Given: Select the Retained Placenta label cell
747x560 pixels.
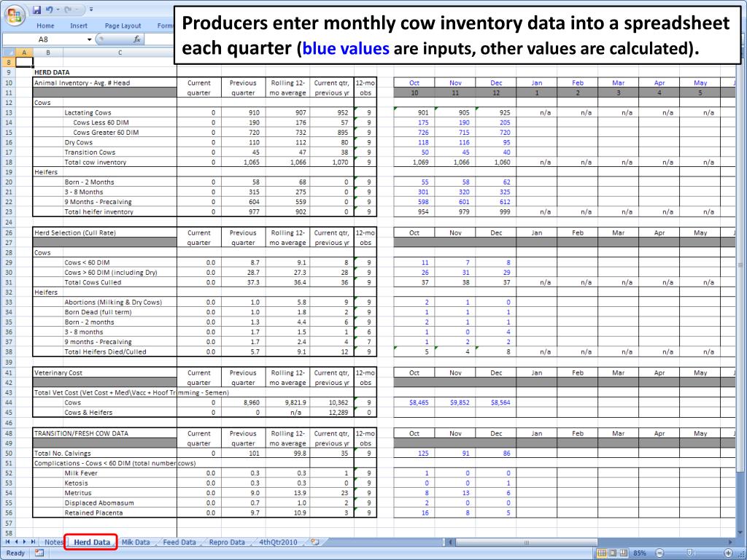Looking at the screenshot, I should (x=93, y=513).
